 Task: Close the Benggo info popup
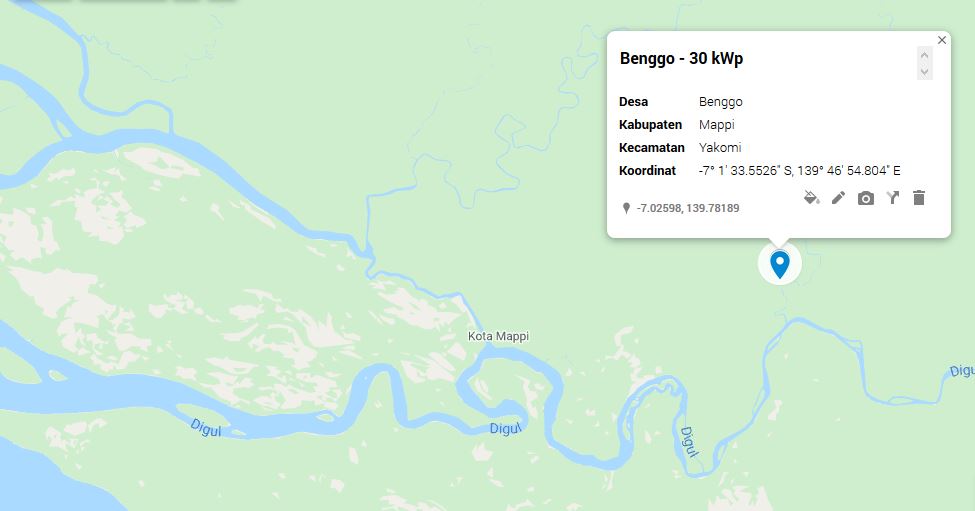(942, 40)
